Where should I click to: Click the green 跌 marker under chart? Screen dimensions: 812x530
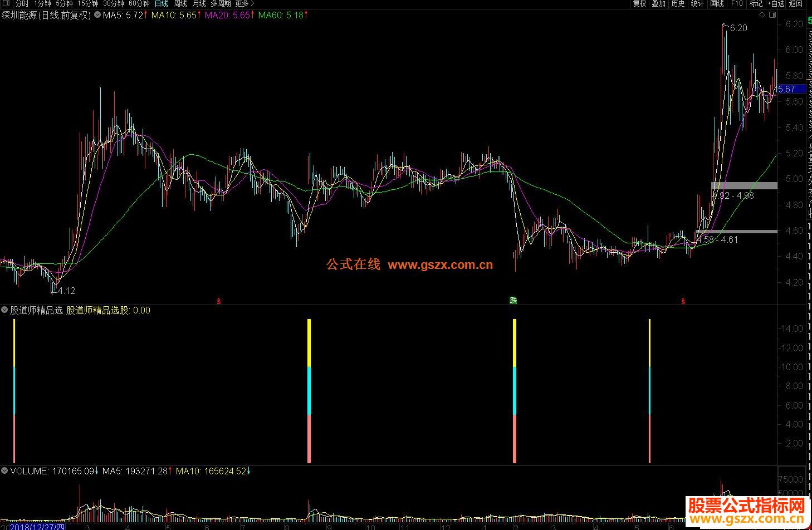(x=513, y=301)
